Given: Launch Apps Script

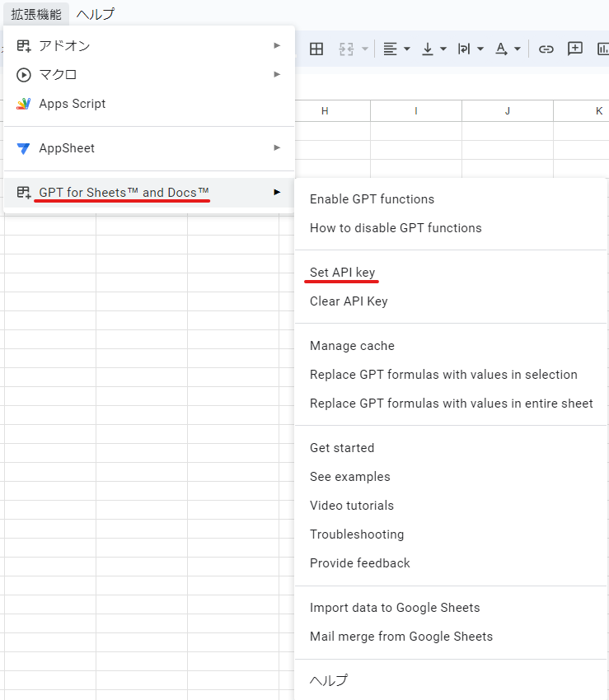Looking at the screenshot, I should tap(149, 104).
